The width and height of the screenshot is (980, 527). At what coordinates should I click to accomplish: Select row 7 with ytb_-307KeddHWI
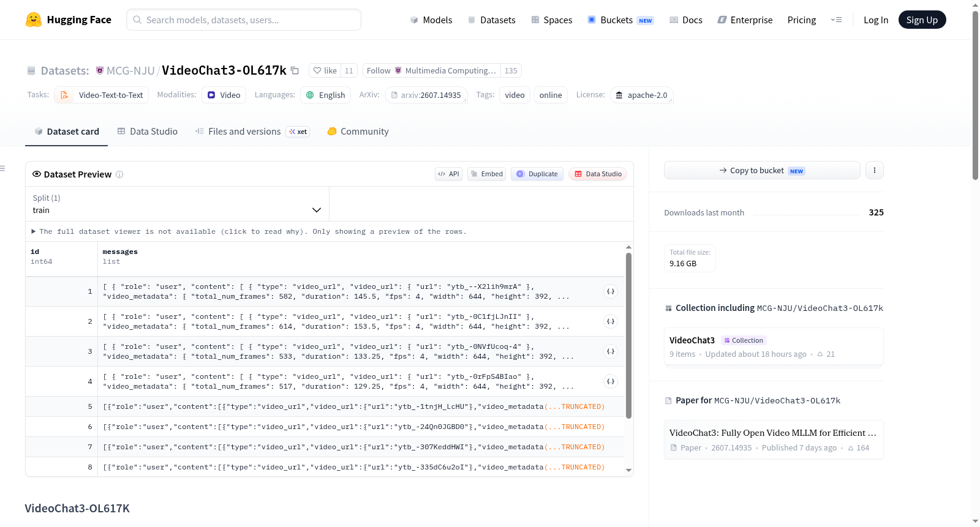point(325,447)
